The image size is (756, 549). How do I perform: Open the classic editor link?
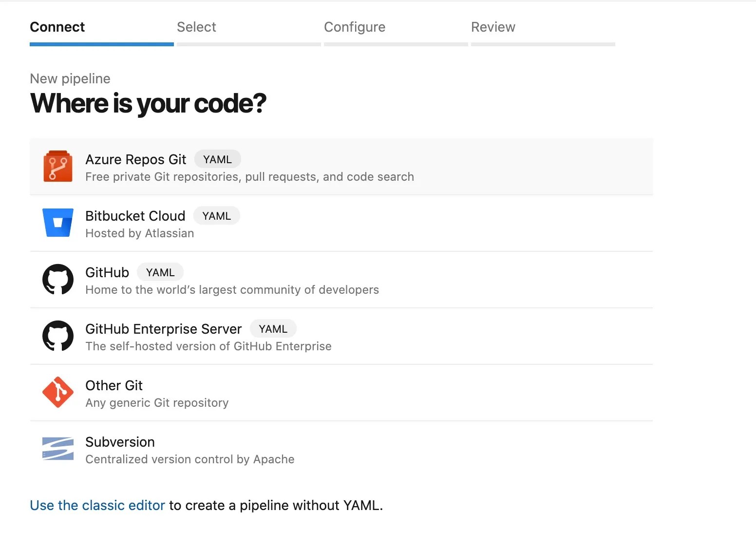click(97, 506)
